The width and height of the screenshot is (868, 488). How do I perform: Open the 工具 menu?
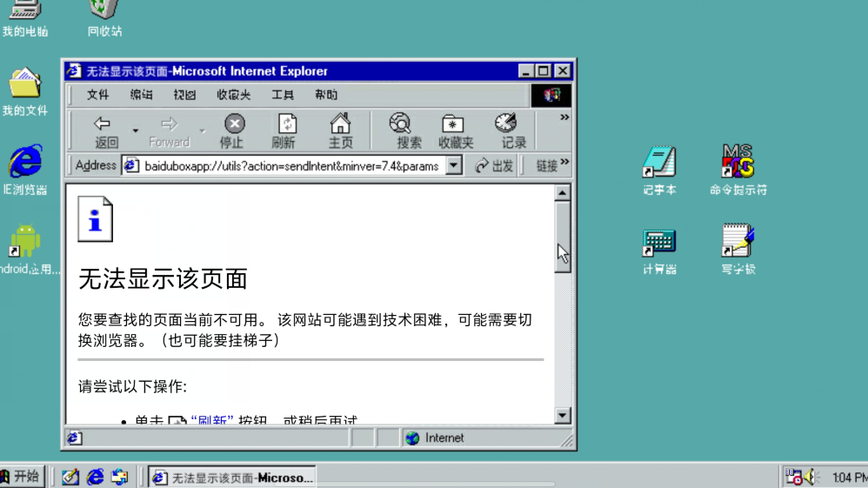point(283,95)
